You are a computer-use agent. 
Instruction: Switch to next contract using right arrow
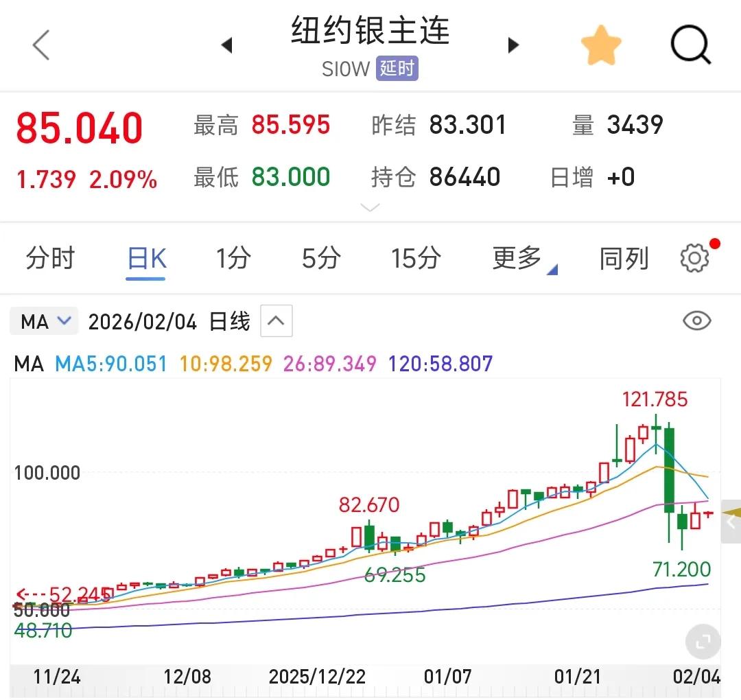(x=513, y=44)
